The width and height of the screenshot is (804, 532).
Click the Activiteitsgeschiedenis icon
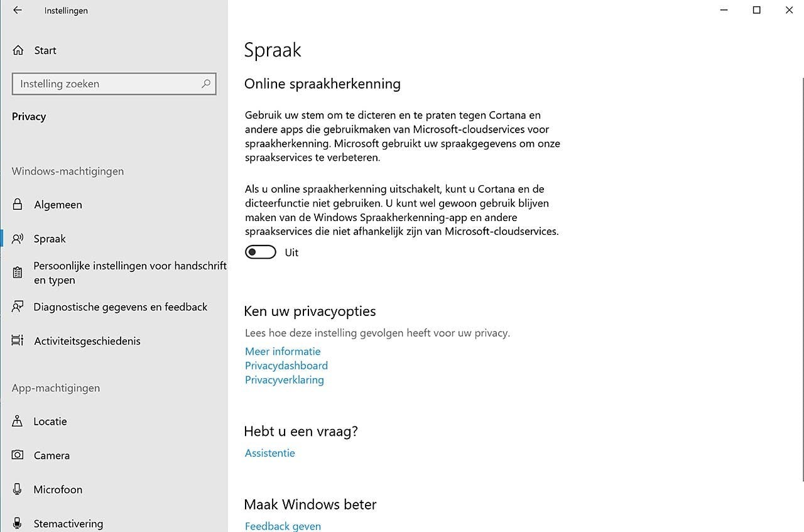coord(18,341)
